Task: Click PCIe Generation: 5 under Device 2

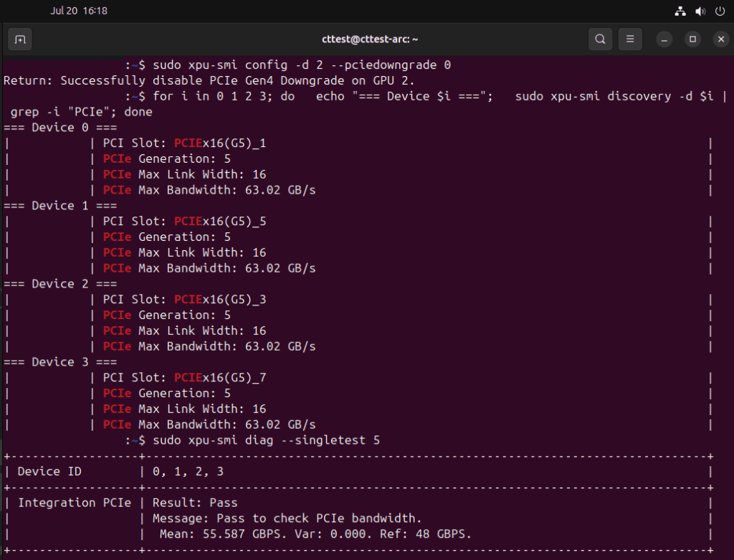Action: tap(166, 315)
